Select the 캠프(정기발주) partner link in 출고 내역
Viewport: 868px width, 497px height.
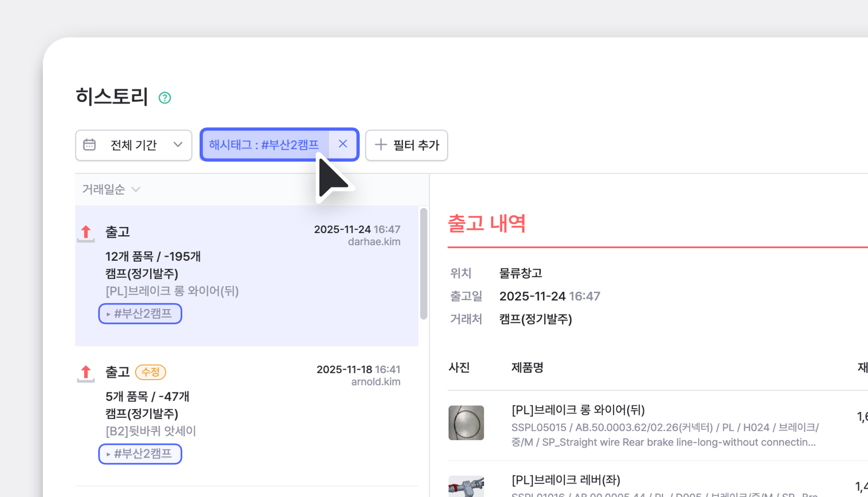[535, 319]
